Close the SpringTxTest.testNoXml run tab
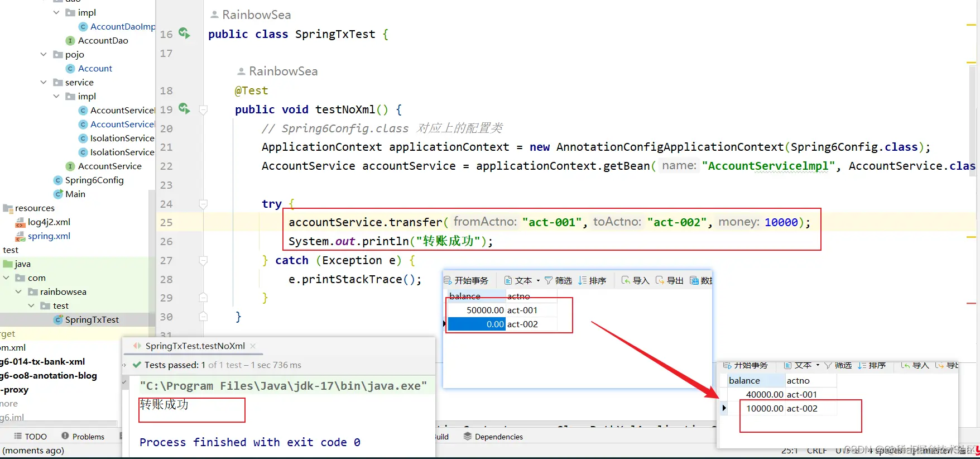 point(253,346)
